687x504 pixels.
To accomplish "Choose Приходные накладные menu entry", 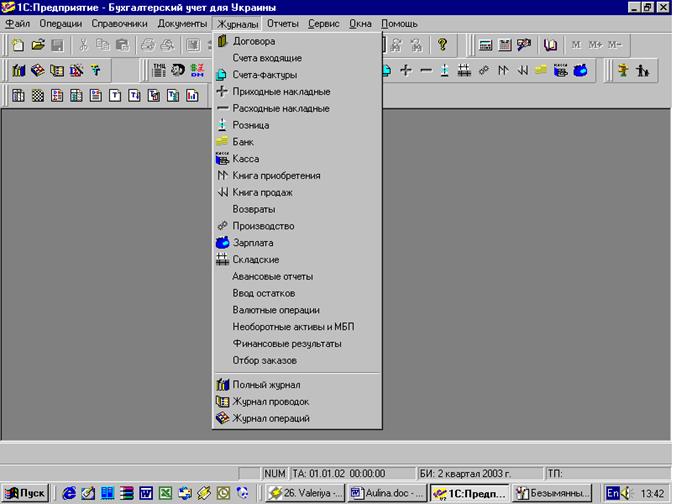I will (x=280, y=91).
